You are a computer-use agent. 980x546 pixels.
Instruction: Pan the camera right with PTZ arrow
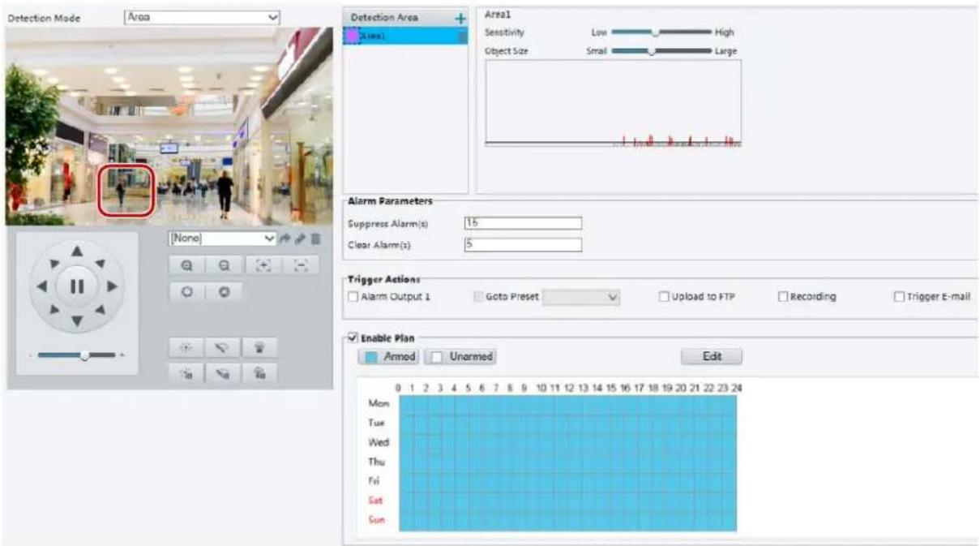113,287
